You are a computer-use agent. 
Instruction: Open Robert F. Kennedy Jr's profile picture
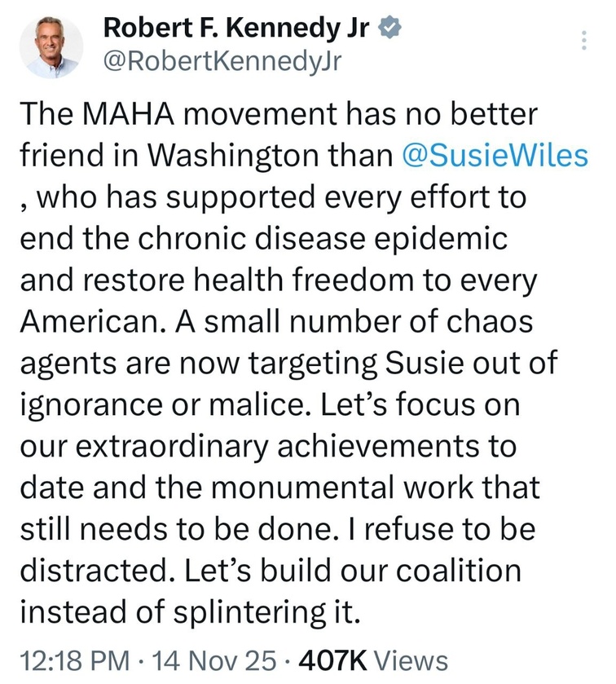tap(51, 46)
